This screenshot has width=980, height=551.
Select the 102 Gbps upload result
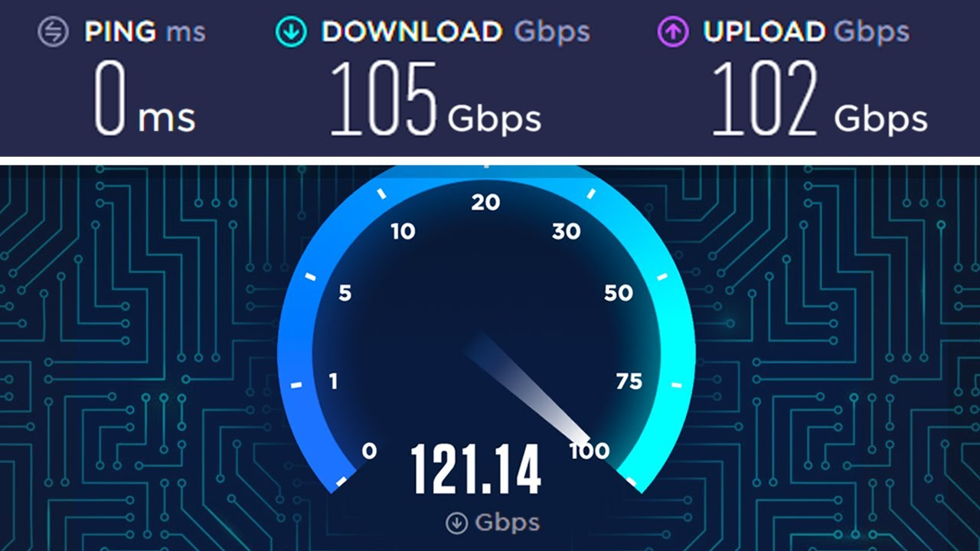(x=819, y=99)
